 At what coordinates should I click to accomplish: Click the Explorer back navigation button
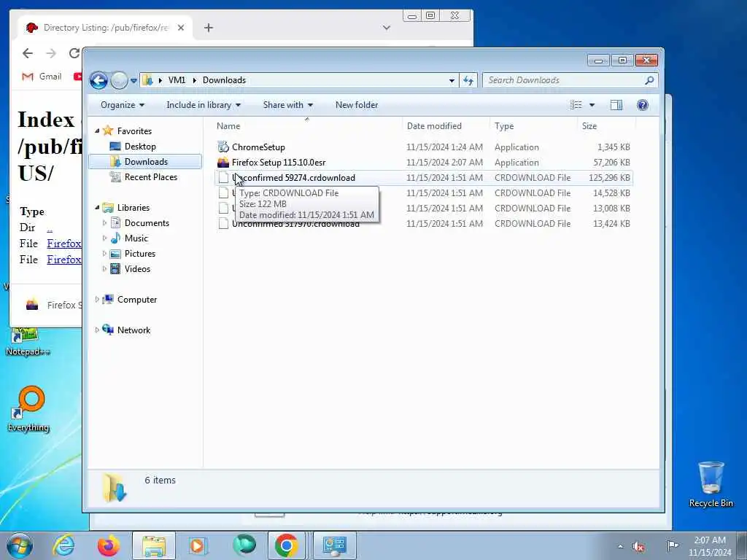[x=98, y=80]
